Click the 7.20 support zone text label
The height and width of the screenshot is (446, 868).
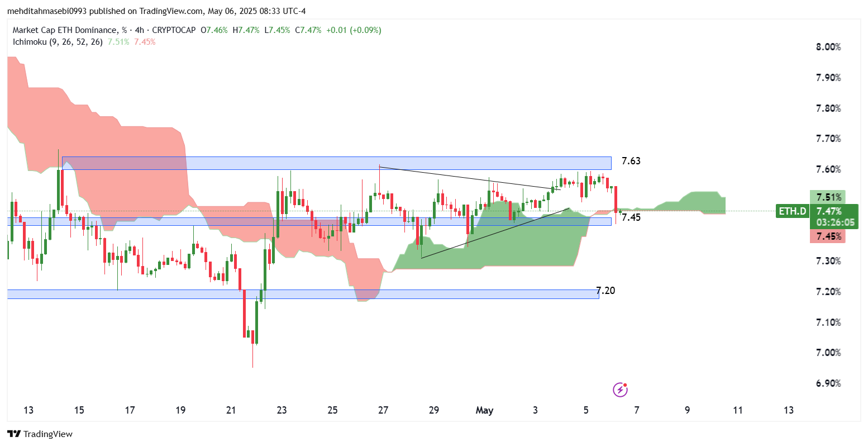605,291
